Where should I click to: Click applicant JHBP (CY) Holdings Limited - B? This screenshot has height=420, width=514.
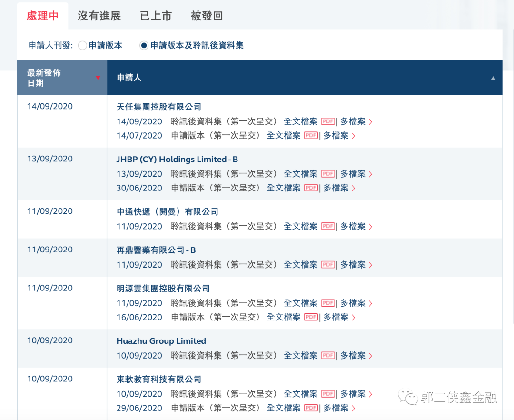178,160
